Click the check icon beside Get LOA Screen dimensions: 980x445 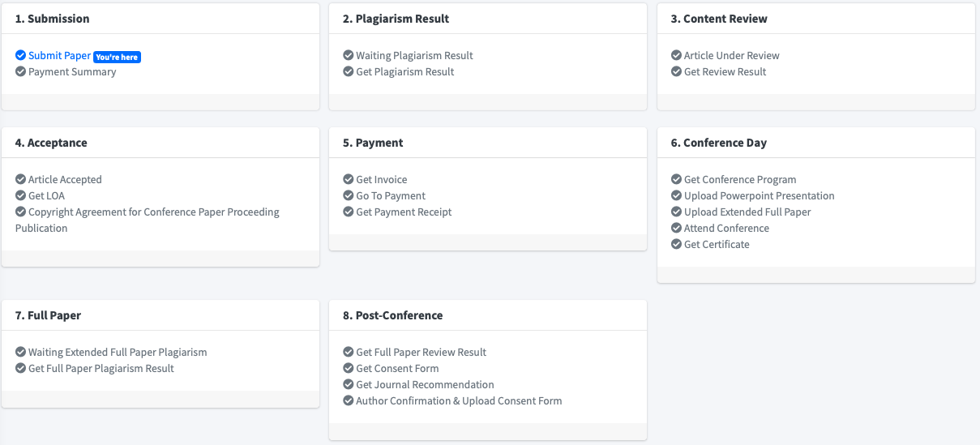click(21, 195)
